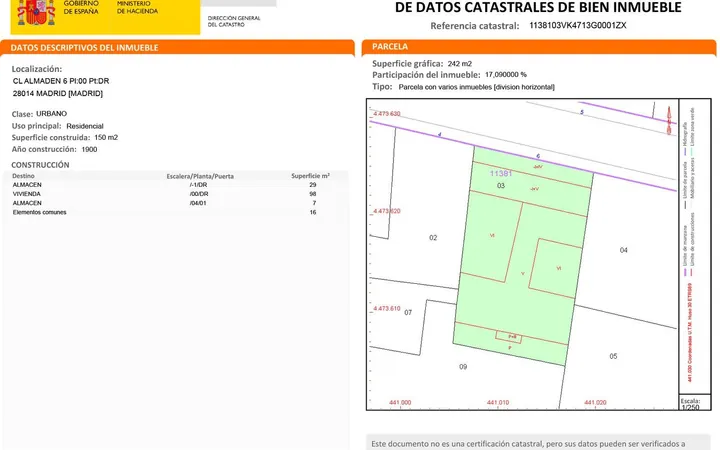Click the '441.000' coordinate label
The width and height of the screenshot is (720, 450).
tap(400, 403)
